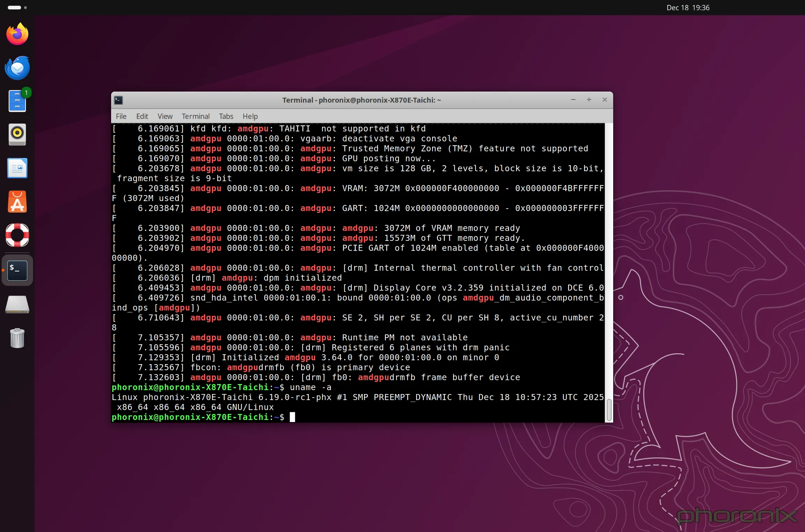Image resolution: width=805 pixels, height=532 pixels.
Task: Open the Help lifebuoy icon
Action: click(17, 235)
